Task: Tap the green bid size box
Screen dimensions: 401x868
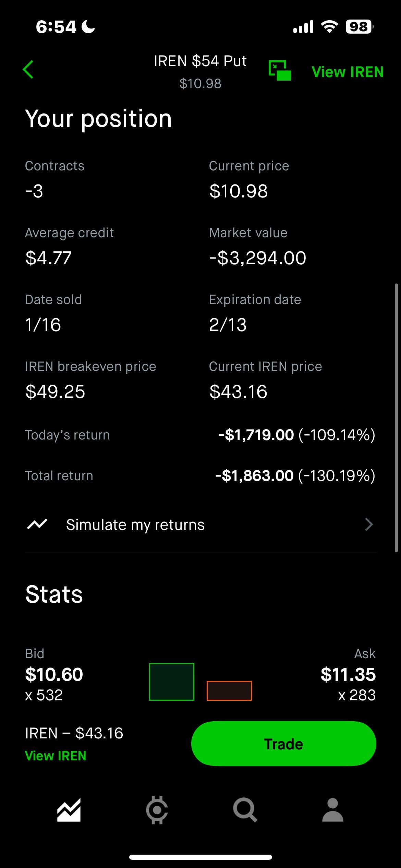Action: coord(172,682)
